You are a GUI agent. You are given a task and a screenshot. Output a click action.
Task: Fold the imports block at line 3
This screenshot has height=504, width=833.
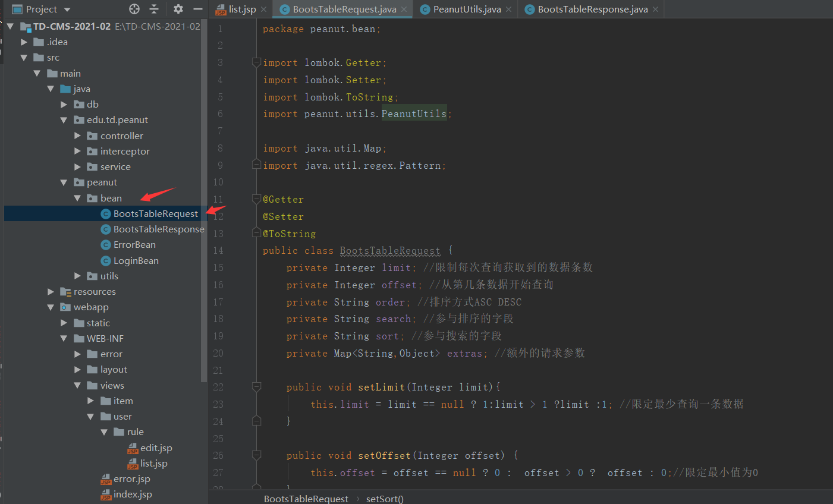tap(256, 62)
